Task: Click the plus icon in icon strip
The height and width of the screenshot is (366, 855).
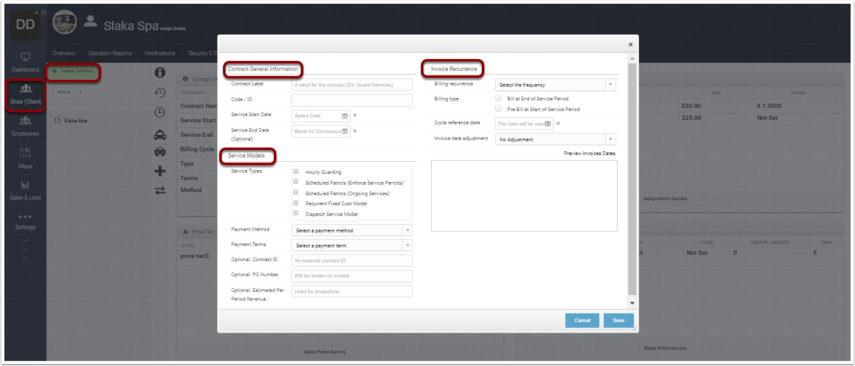Action: pyautogui.click(x=160, y=171)
